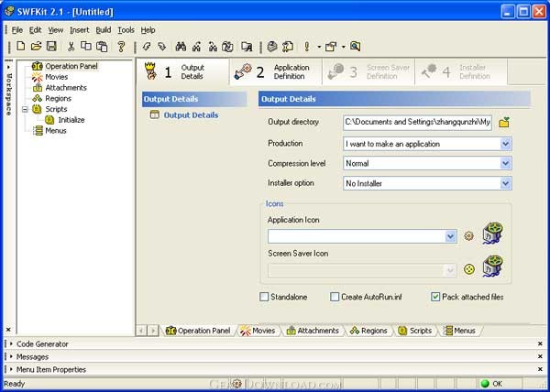Open the View menu
Screen dimensions: 550x392
point(56,30)
